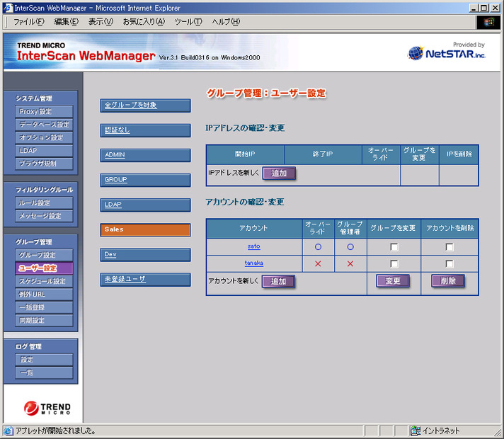Open ブラウザ規制 page
The image size is (504, 439).
pos(44,164)
